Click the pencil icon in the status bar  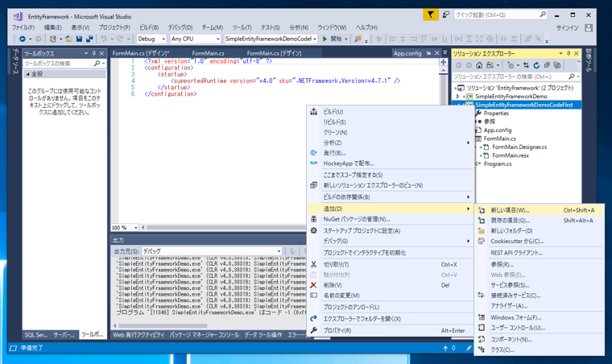[469, 348]
